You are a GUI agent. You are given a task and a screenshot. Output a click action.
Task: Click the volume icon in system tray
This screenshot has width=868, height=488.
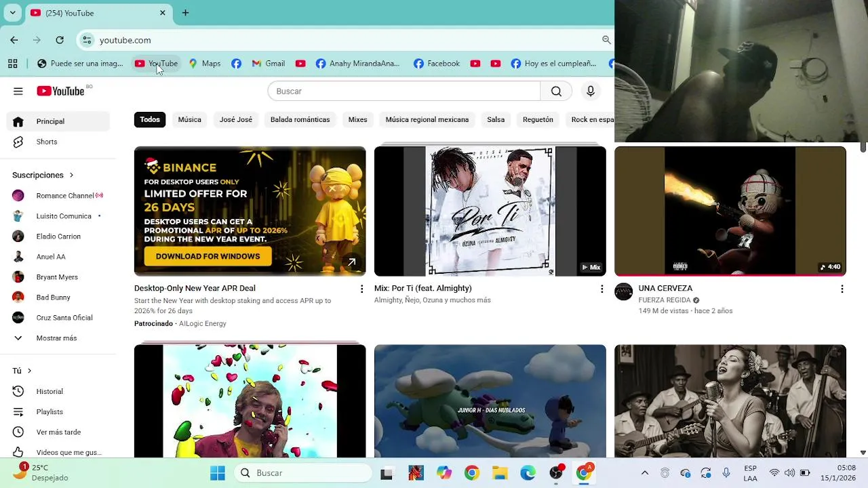[x=789, y=473]
